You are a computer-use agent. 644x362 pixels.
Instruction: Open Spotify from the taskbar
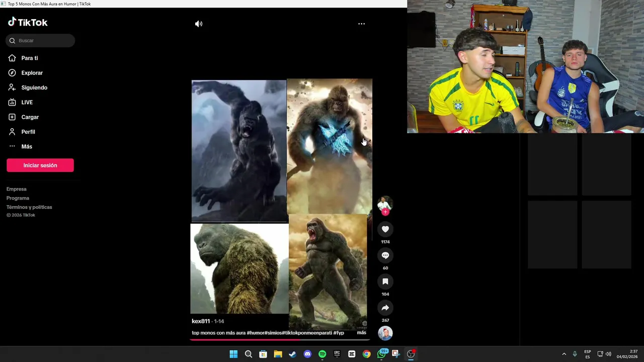322,354
